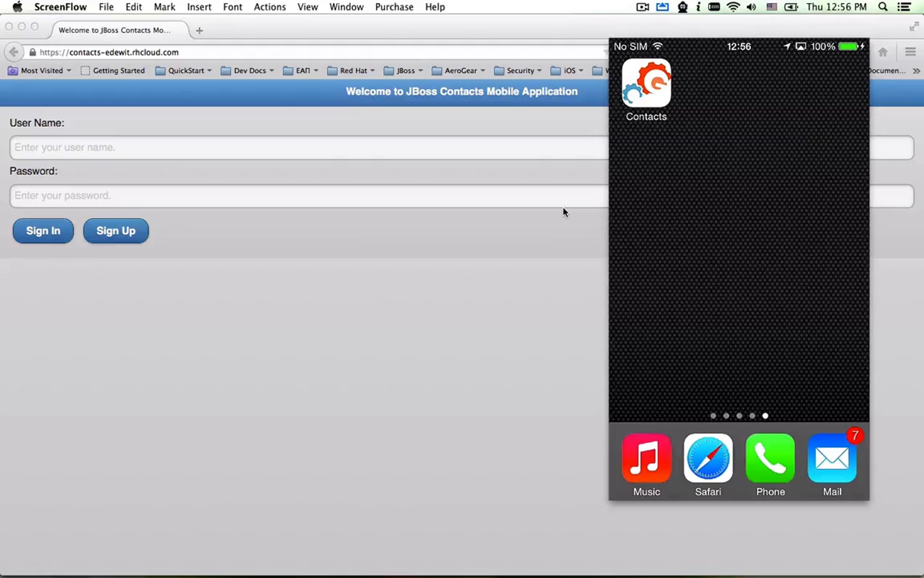Click the info 'i' menu bar icon
This screenshot has height=578, width=924.
point(698,7)
